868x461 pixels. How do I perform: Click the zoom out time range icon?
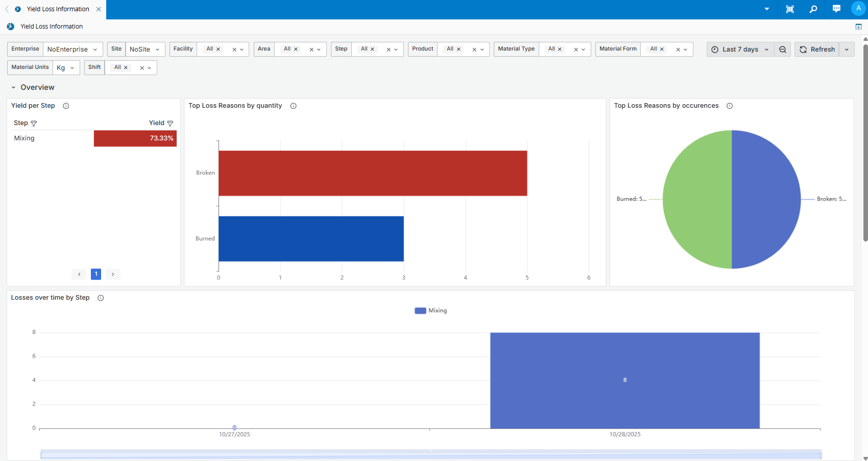(x=782, y=50)
